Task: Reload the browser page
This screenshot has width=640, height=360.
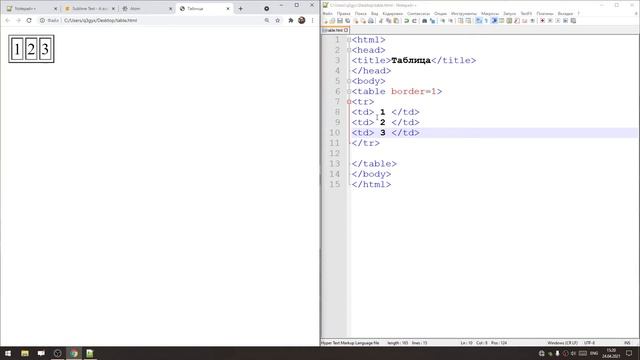Action: pos(29,20)
